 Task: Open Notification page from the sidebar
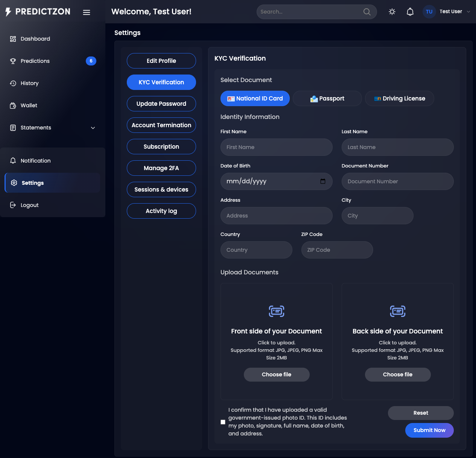53,161
